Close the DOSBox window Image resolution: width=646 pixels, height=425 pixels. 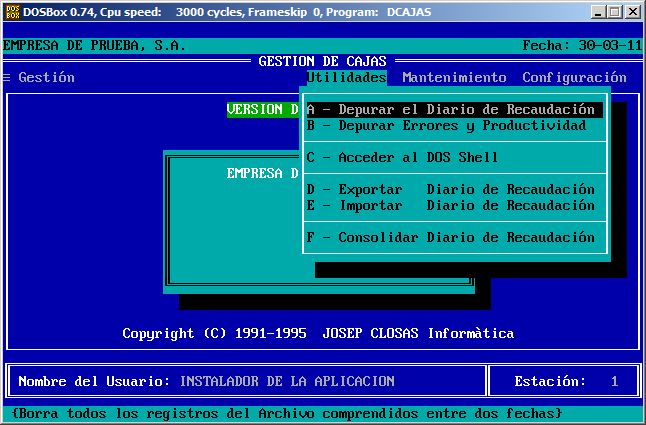[x=632, y=12]
